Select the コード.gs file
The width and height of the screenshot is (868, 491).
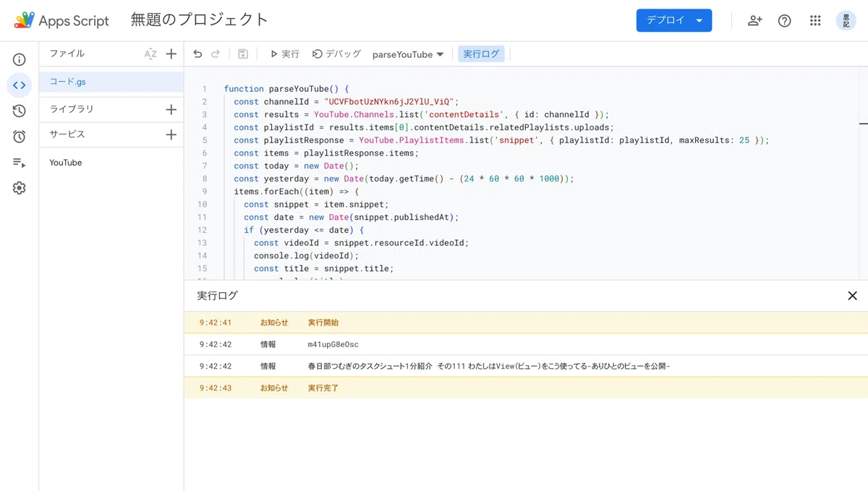click(111, 82)
